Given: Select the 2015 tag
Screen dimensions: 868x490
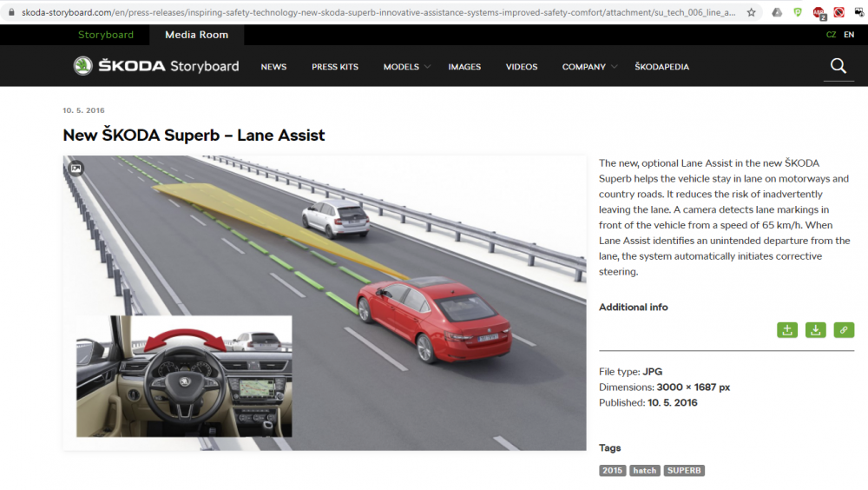Looking at the screenshot, I should click(612, 470).
